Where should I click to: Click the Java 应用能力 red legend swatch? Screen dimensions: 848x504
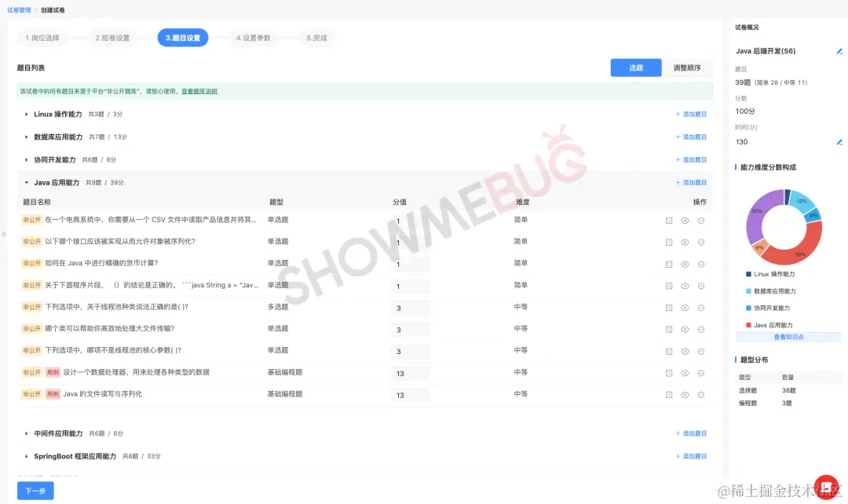[x=748, y=325]
